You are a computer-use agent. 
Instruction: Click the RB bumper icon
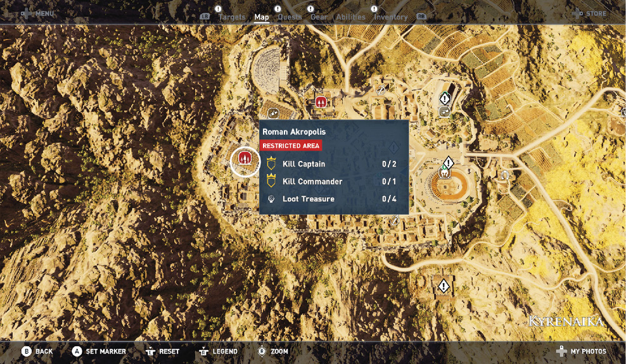pyautogui.click(x=421, y=16)
